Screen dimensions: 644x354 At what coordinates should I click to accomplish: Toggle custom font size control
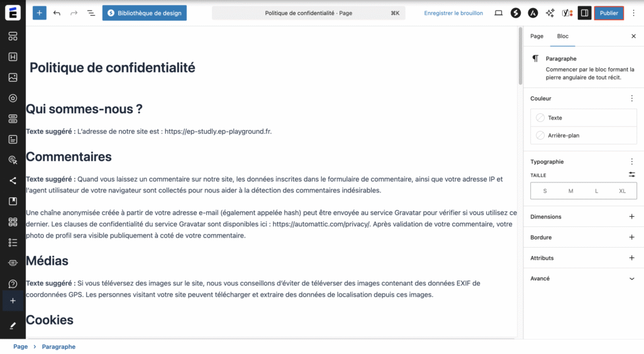(631, 175)
